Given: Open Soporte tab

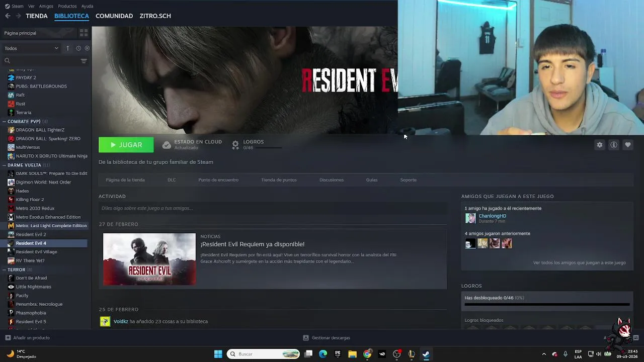Looking at the screenshot, I should [x=408, y=180].
